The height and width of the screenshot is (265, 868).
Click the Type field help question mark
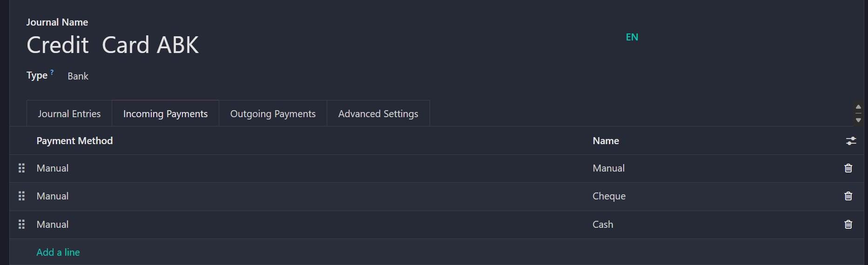52,73
